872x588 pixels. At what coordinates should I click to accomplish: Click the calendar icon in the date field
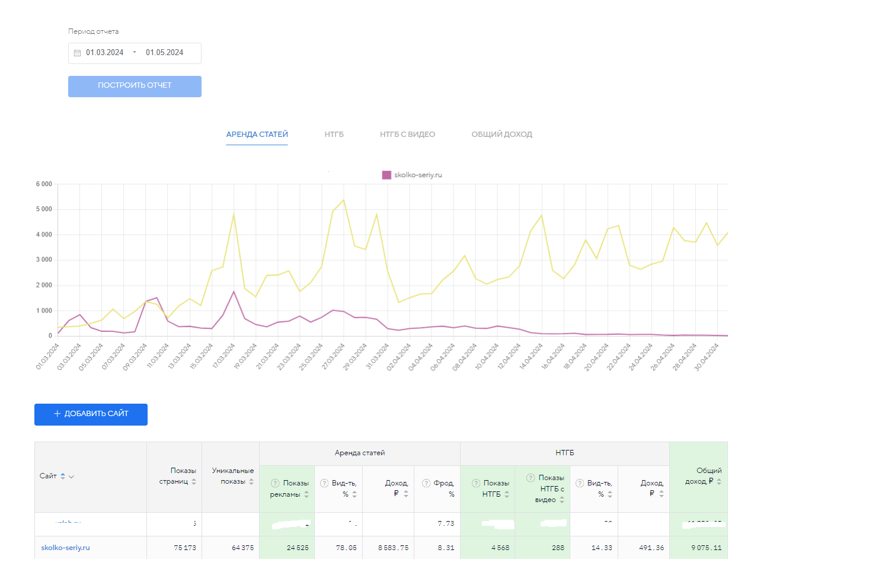tap(77, 53)
